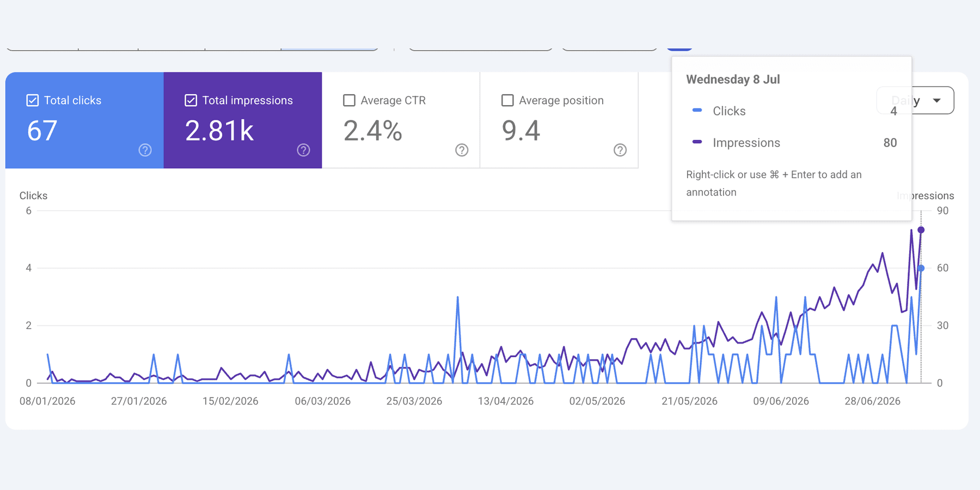Select the highlighted clicks point on 8 Jul
Viewport: 980px width, 490px height.
click(921, 268)
